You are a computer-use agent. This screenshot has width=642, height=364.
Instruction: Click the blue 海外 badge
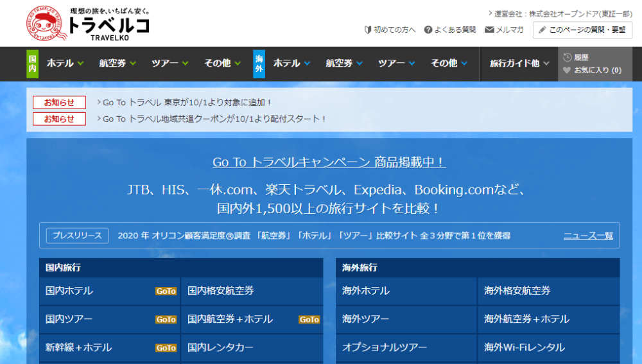click(259, 64)
